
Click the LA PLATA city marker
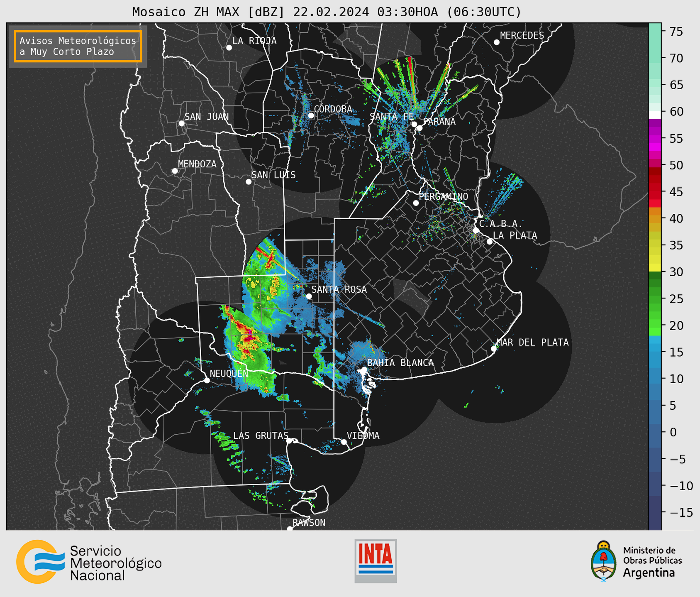coord(490,242)
